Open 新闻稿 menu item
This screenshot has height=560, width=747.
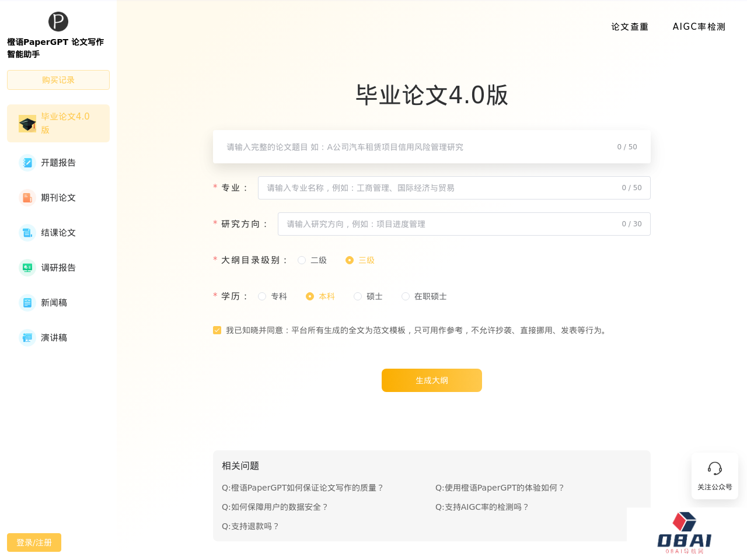coord(58,303)
